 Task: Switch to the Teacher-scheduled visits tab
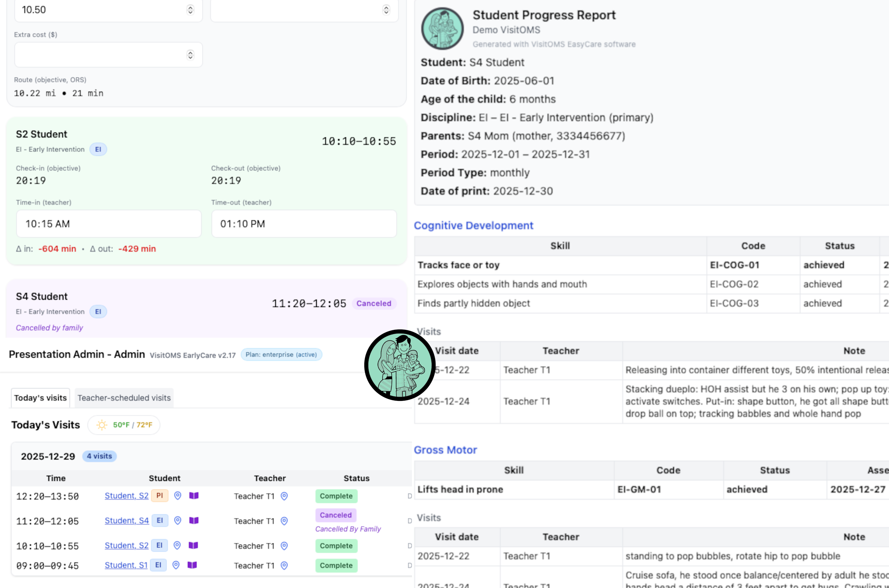(x=124, y=398)
